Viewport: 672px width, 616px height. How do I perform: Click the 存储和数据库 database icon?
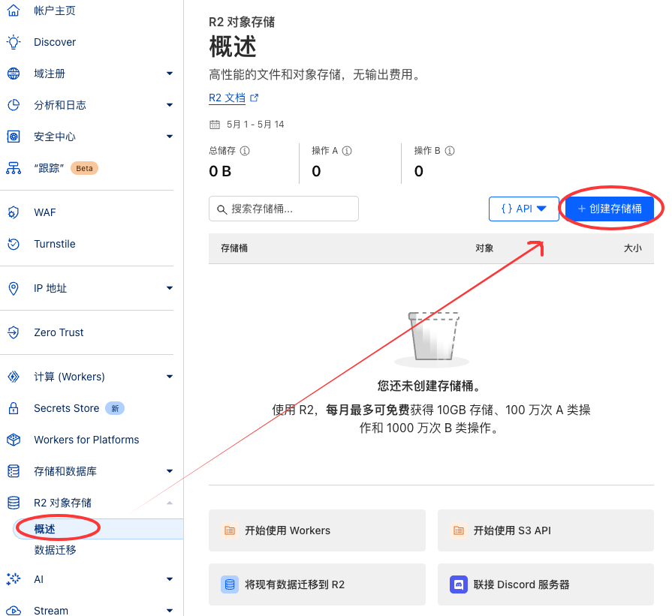(14, 471)
